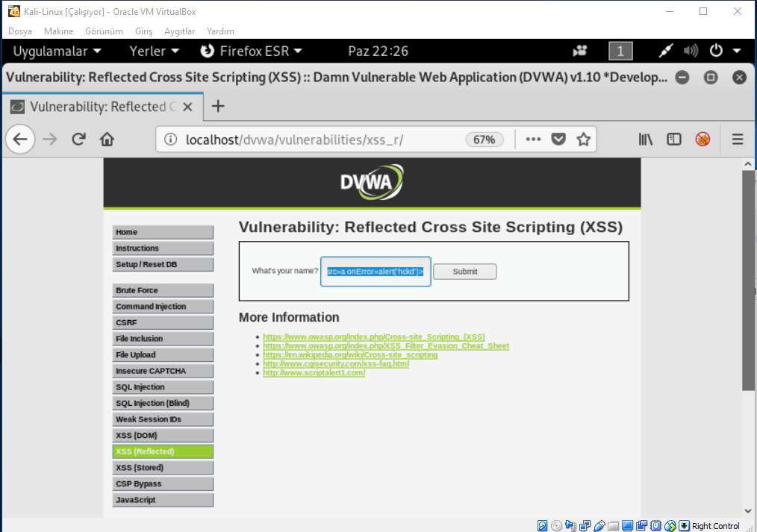Screen dimensions: 757x532
Task: Click the Firefox reload page icon
Action: click(x=78, y=140)
